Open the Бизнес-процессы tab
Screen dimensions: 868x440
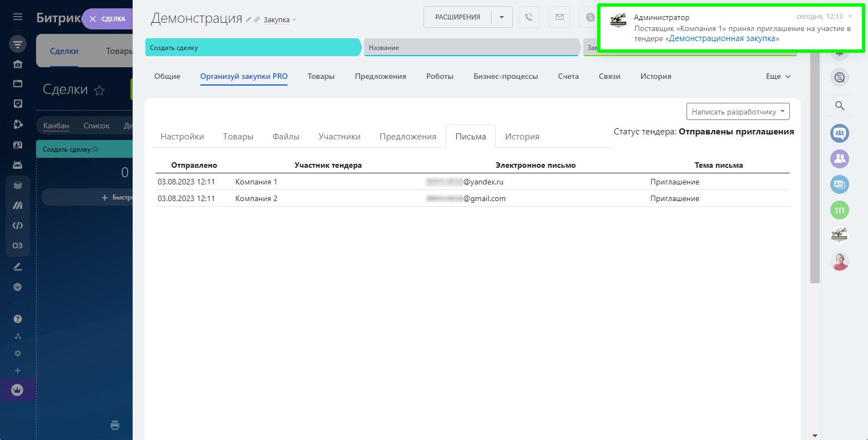tap(505, 77)
